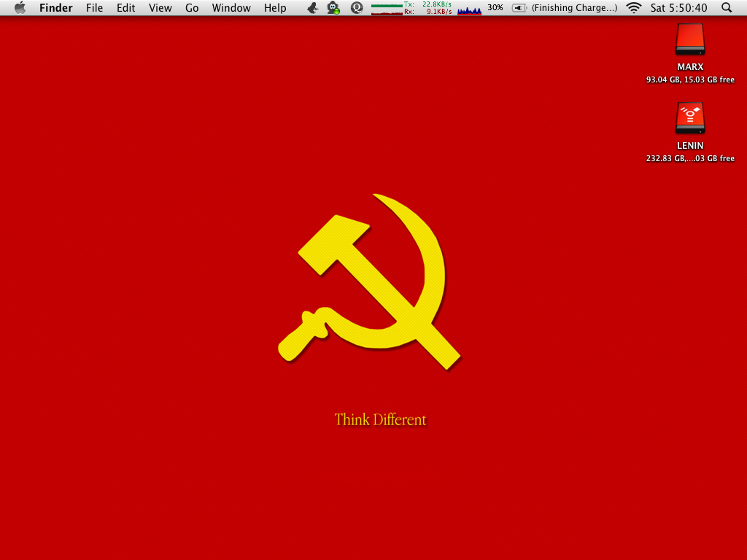The image size is (747, 560).
Task: Open the File menu
Action: click(x=94, y=8)
